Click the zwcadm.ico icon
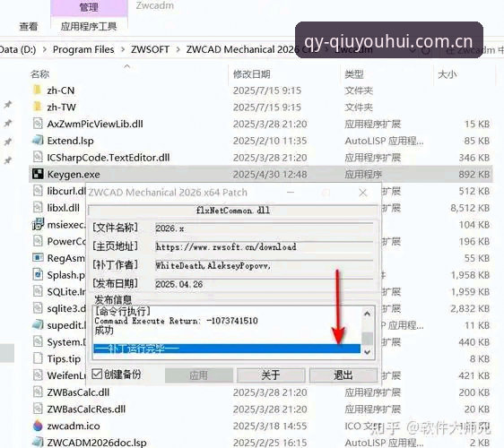This screenshot has width=504, height=448. click(x=38, y=426)
